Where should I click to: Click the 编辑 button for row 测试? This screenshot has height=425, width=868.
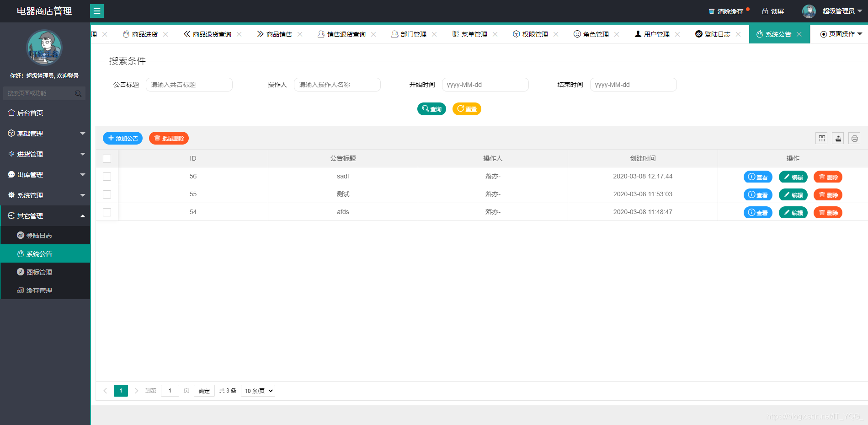pos(793,194)
